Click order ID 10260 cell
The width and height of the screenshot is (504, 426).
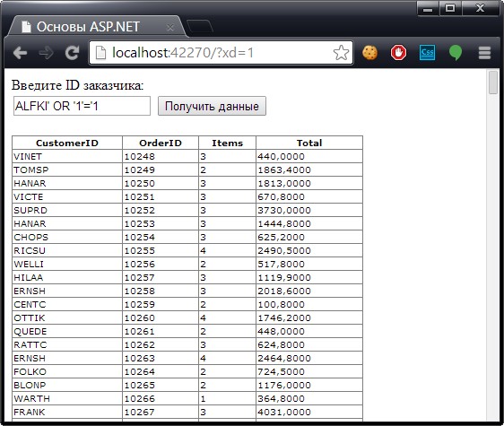coord(161,317)
